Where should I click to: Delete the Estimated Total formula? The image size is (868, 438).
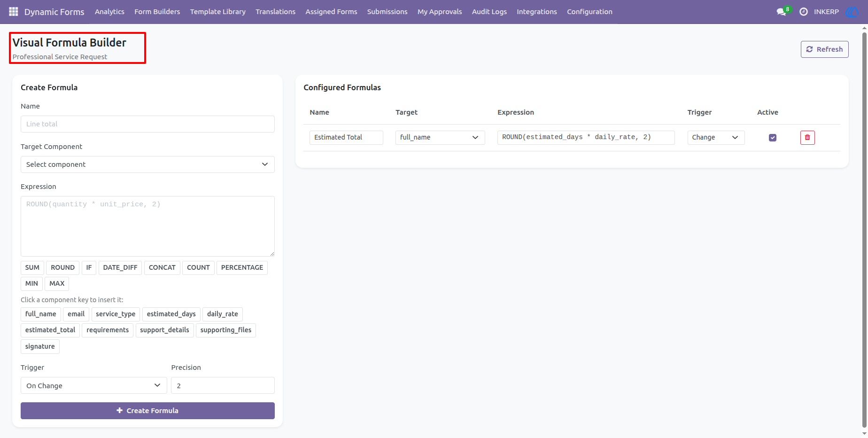(x=807, y=138)
